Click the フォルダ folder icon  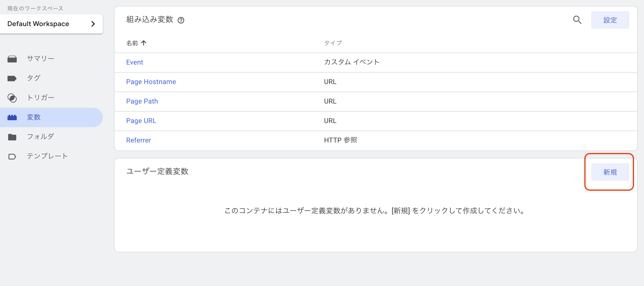pyautogui.click(x=12, y=137)
